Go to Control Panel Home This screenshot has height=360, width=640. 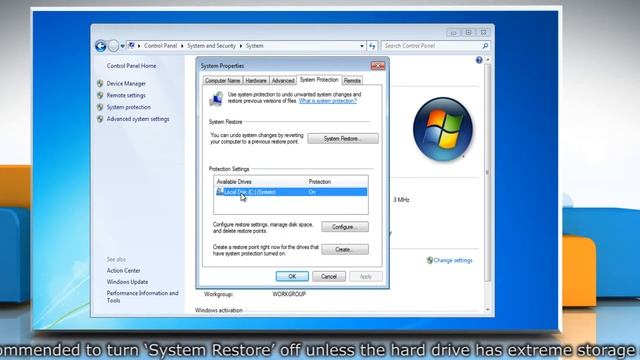[x=131, y=66]
